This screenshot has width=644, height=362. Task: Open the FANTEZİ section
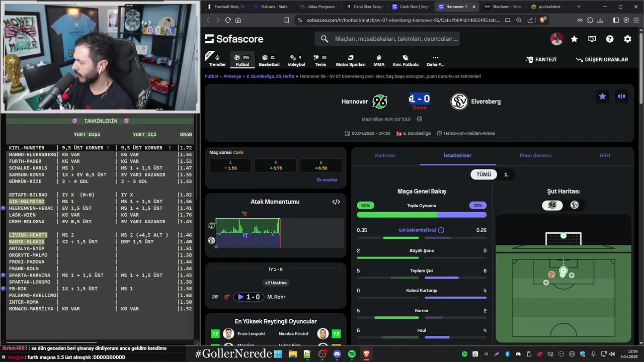click(x=541, y=59)
